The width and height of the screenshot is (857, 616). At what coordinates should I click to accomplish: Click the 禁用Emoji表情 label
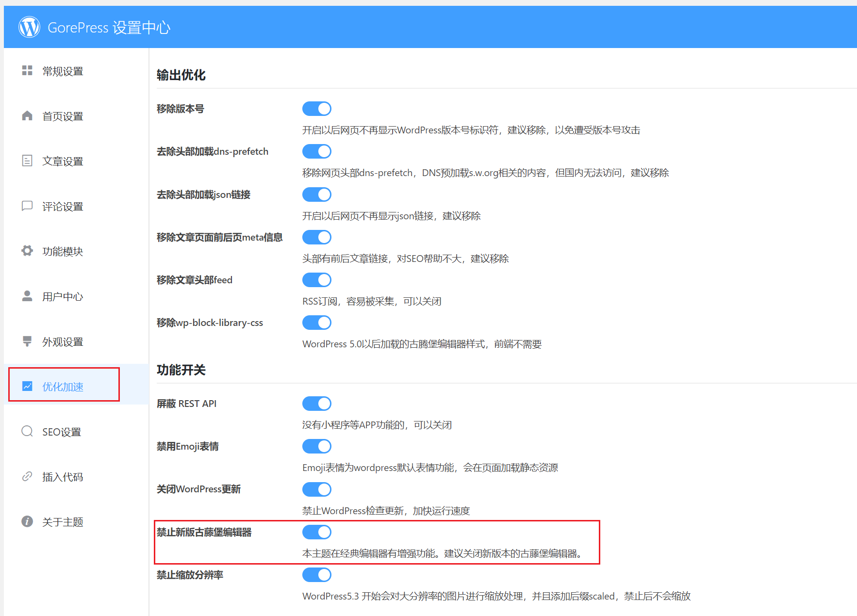187,446
